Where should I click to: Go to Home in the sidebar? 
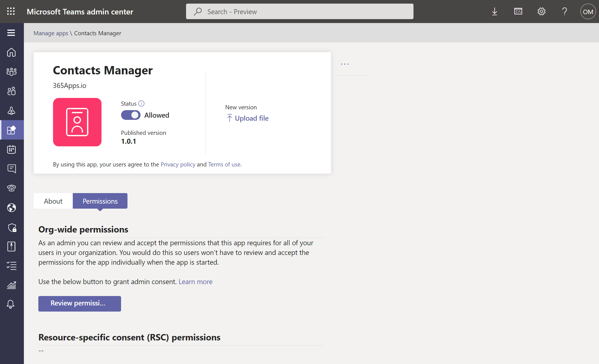click(x=11, y=52)
